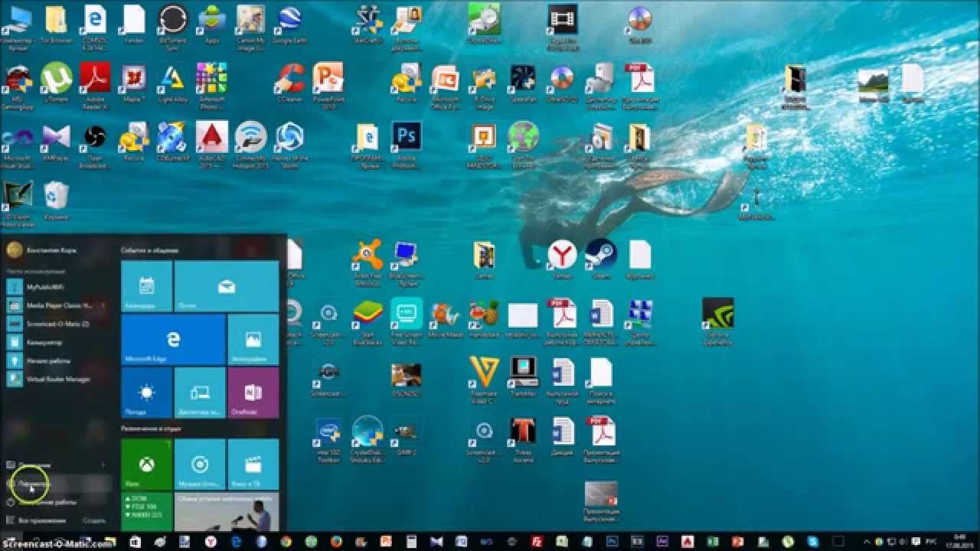Screen dimensions: 980x551
Task: Click the FileZilla icon in the taskbar
Action: click(537, 542)
